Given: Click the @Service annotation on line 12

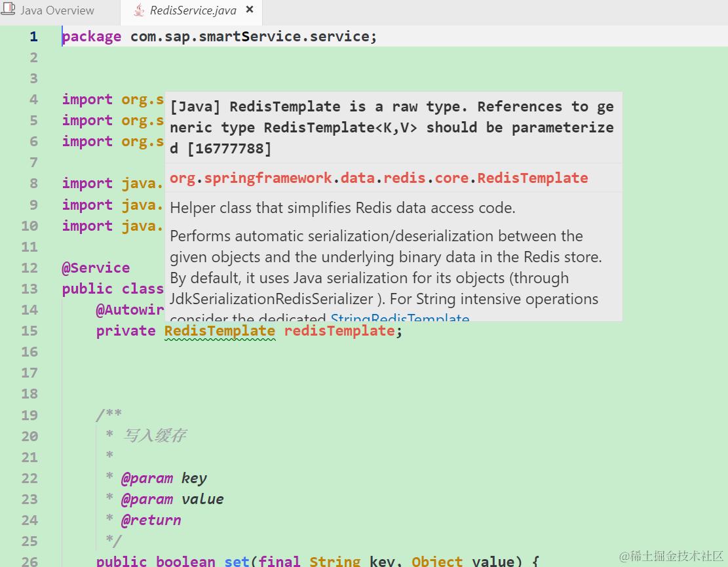Looking at the screenshot, I should click(96, 267).
